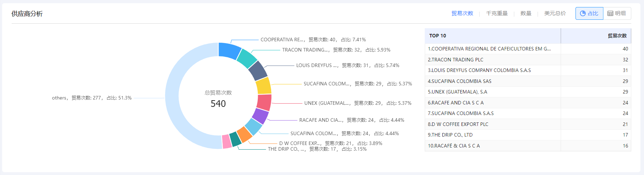Image resolution: width=644 pixels, height=175 pixels.
Task: Select the 千克重量 metric tab
Action: point(497,13)
